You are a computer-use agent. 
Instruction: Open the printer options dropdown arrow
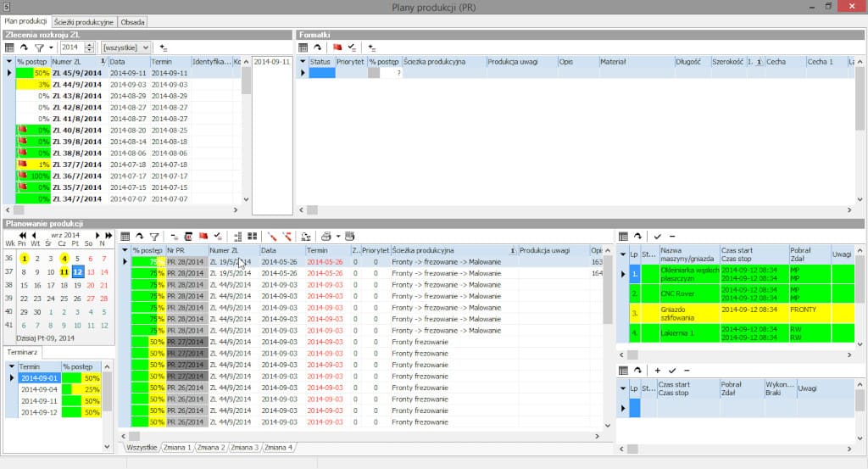(337, 236)
